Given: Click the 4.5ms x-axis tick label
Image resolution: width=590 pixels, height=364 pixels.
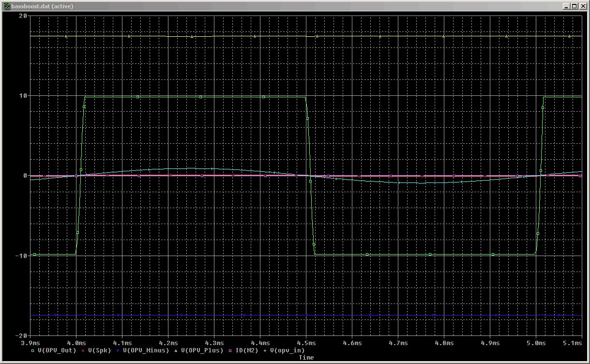Looking at the screenshot, I should pyautogui.click(x=306, y=343).
